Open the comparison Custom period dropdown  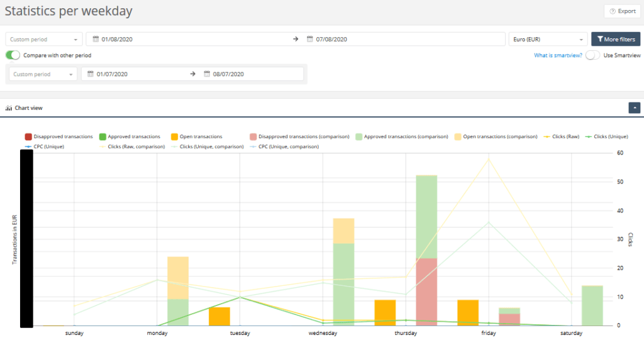43,74
